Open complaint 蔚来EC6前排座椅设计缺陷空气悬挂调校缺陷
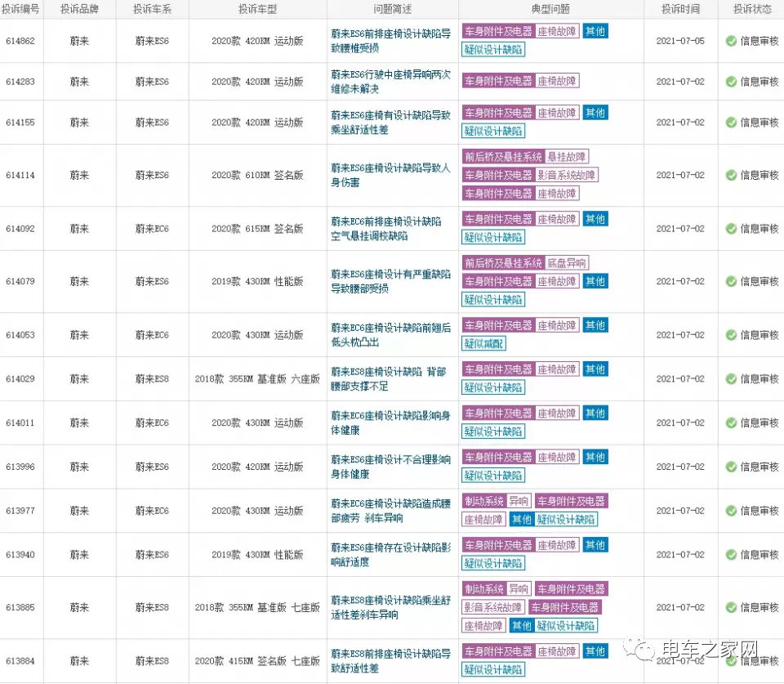The image size is (784, 684). click(386, 229)
